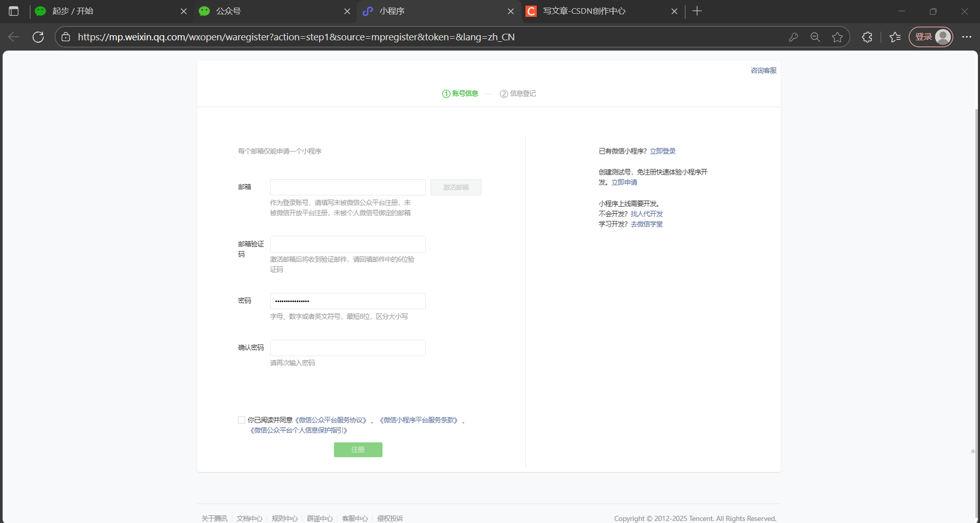This screenshot has height=523, width=980.
Task: Open 《微信小程序平台服务条款》 link
Action: click(x=419, y=420)
